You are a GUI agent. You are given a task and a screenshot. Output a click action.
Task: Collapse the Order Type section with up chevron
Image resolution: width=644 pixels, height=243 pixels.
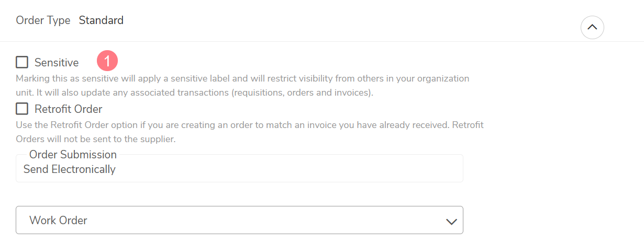[592, 27]
